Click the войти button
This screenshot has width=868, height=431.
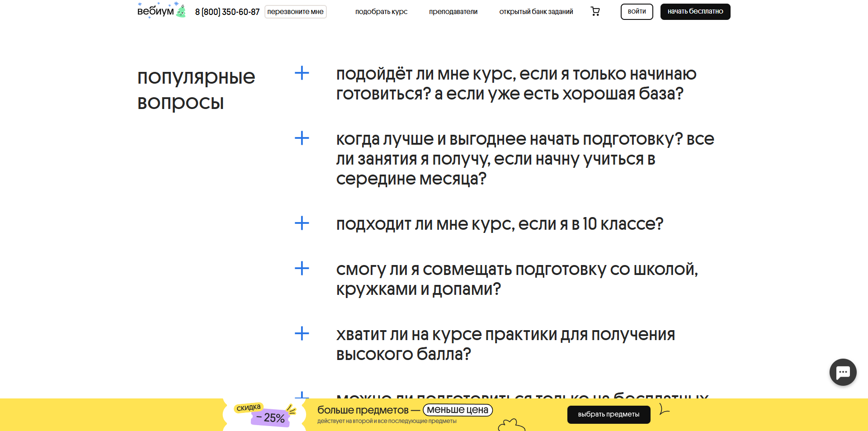pos(637,11)
